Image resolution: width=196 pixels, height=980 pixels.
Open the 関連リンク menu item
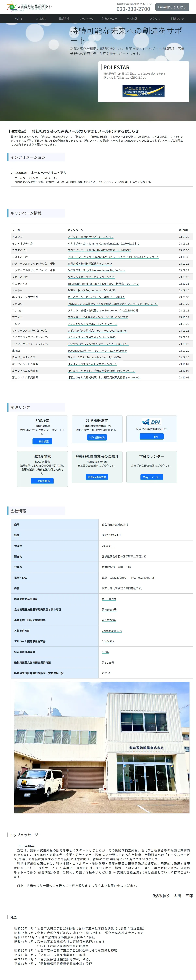[178, 19]
